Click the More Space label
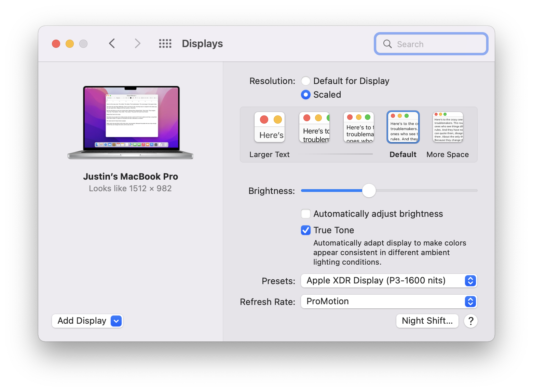Screen dimensions: 533x392 point(448,155)
